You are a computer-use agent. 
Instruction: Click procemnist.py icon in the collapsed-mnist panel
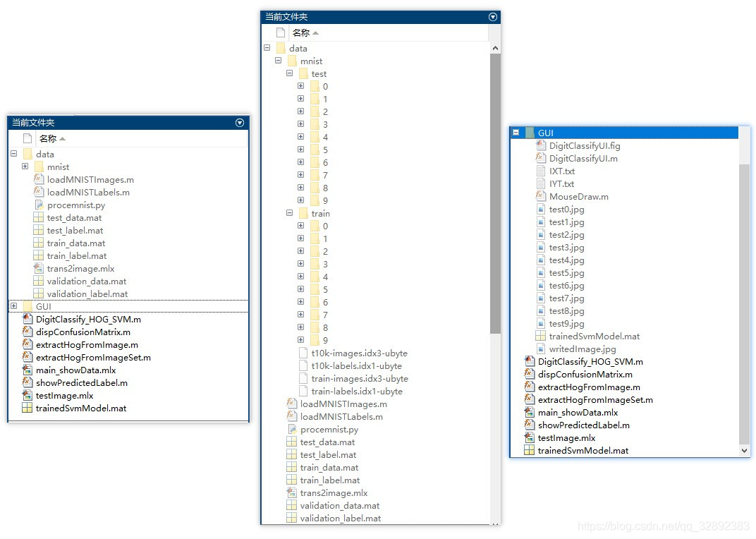coord(39,205)
